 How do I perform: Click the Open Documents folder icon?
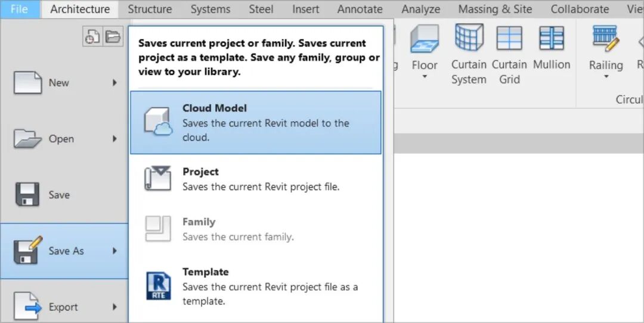(112, 37)
